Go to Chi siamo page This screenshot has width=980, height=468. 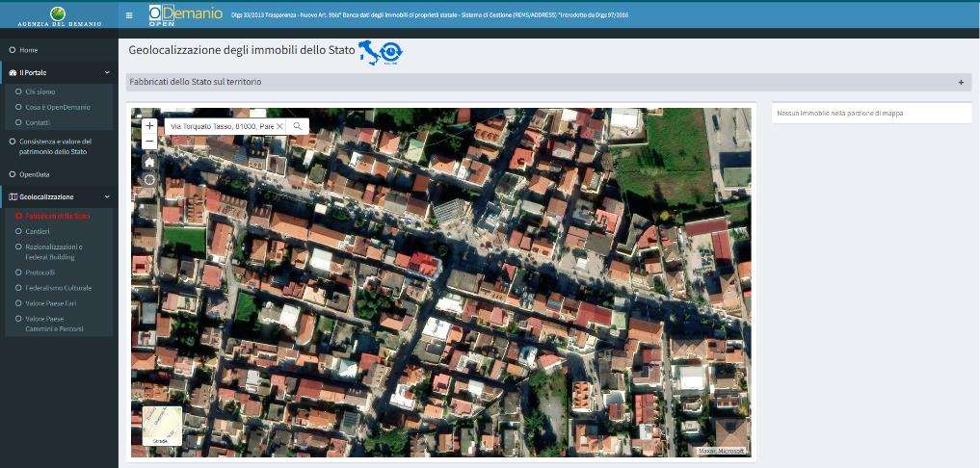coord(40,91)
